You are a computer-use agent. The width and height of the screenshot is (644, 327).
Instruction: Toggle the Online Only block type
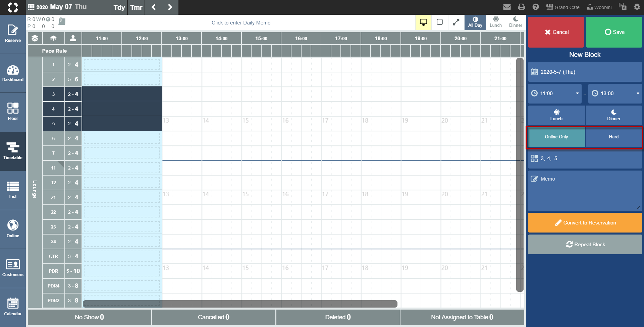tap(556, 137)
